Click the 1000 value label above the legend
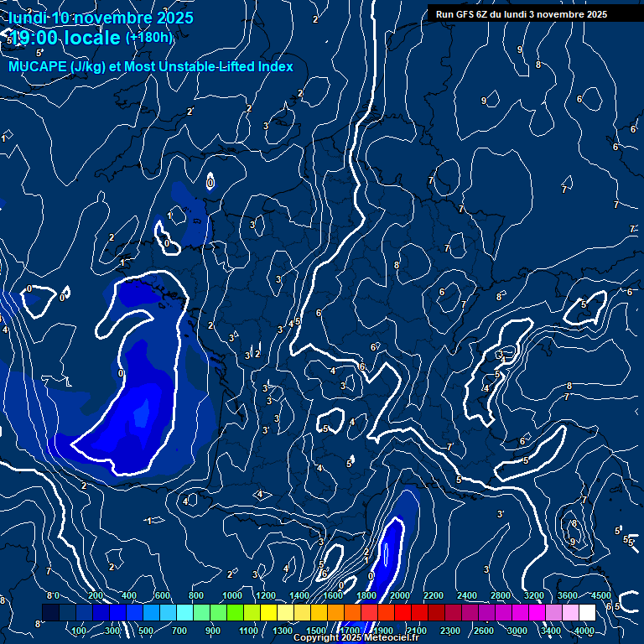Image resolution: width=644 pixels, height=644 pixels. click(231, 595)
